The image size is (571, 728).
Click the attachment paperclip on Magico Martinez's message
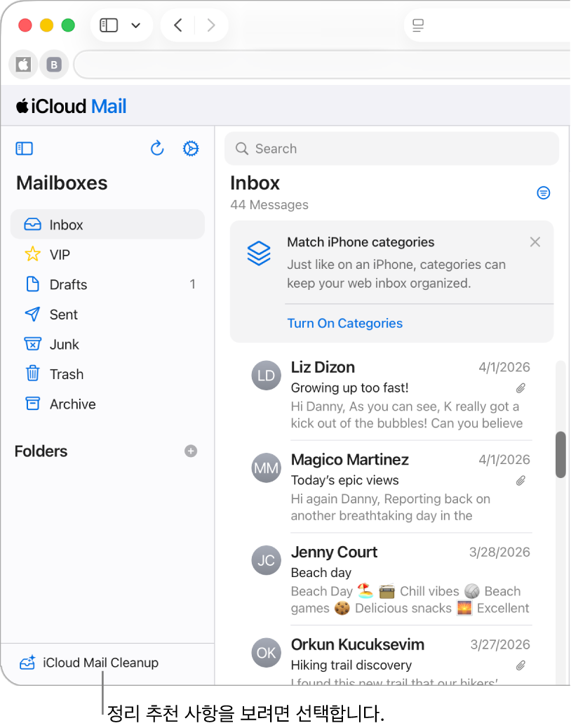click(x=520, y=480)
